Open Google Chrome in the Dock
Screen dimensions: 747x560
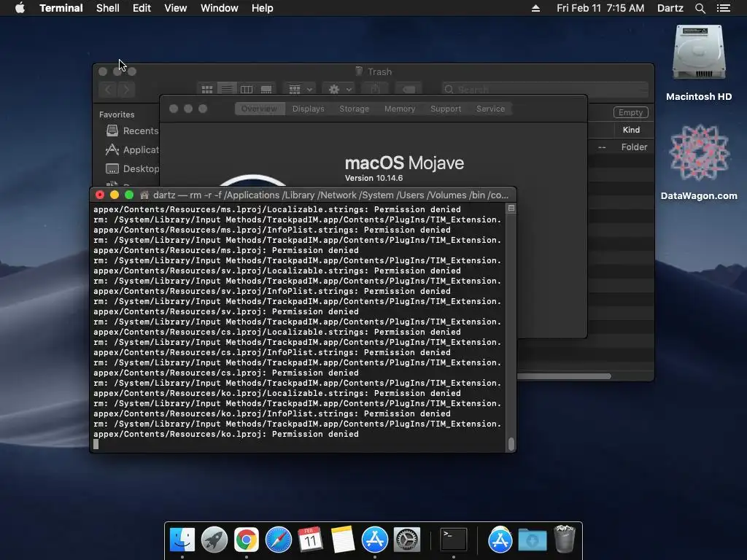(246, 540)
